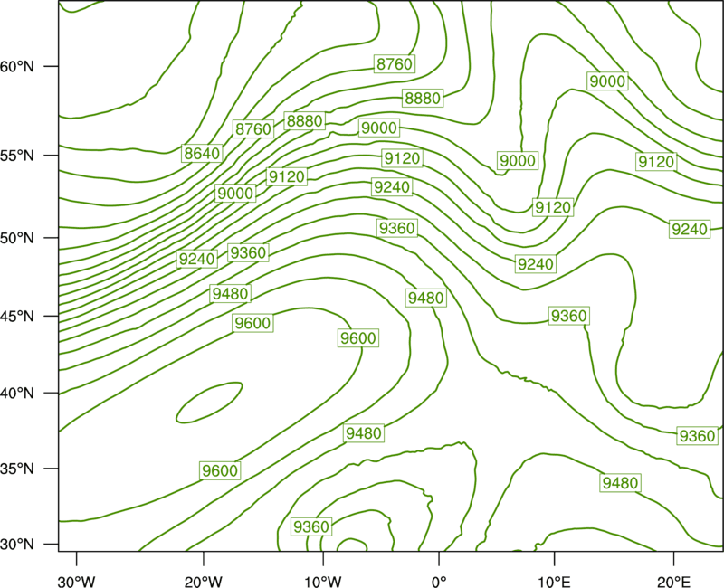
Task: Pick the 45°N latitude axis label
Action: pyautogui.click(x=17, y=316)
